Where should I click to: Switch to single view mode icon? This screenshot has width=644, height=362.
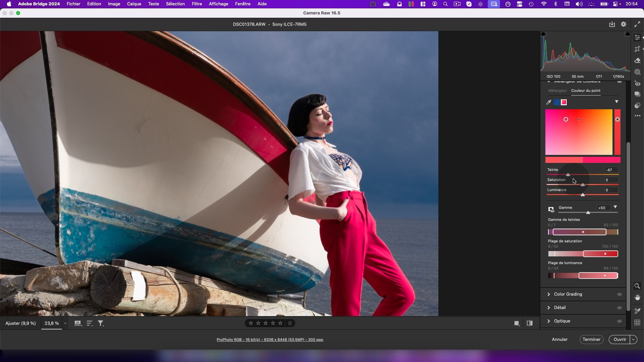[517, 323]
